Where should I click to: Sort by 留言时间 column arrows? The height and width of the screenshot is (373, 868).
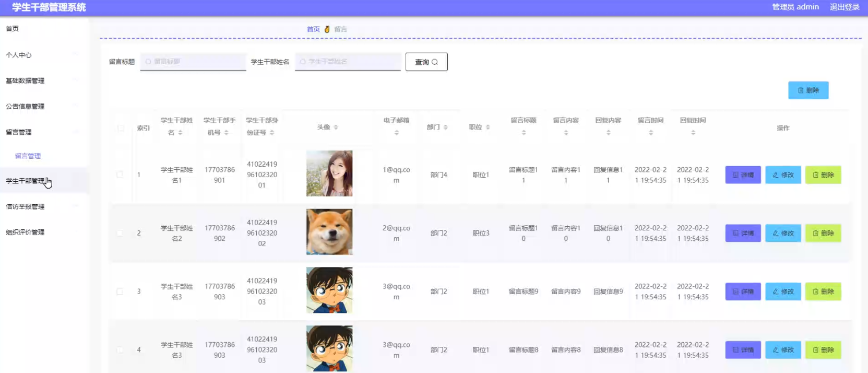(x=651, y=133)
